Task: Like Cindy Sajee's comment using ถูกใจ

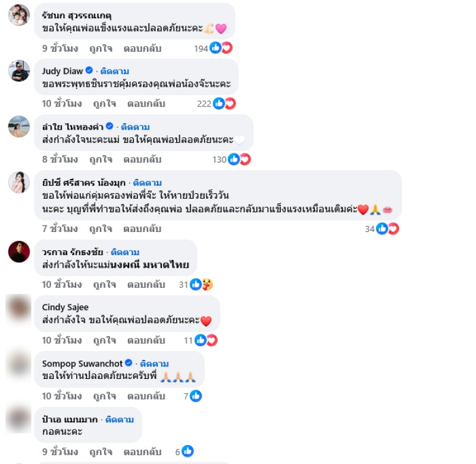Action: click(x=105, y=340)
